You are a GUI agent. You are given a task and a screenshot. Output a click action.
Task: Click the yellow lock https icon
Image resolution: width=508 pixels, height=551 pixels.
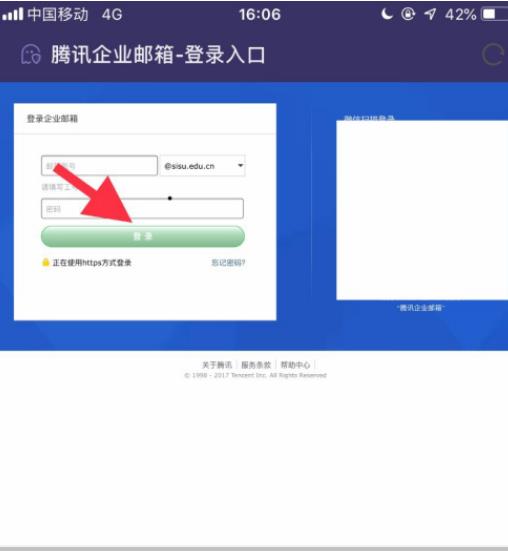[46, 262]
